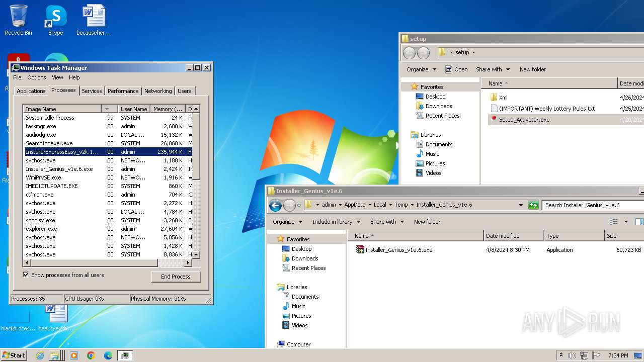Viewport: 644px width, 362px height.
Task: Open Pictures library in Installer_Genius window
Action: tap(296, 316)
